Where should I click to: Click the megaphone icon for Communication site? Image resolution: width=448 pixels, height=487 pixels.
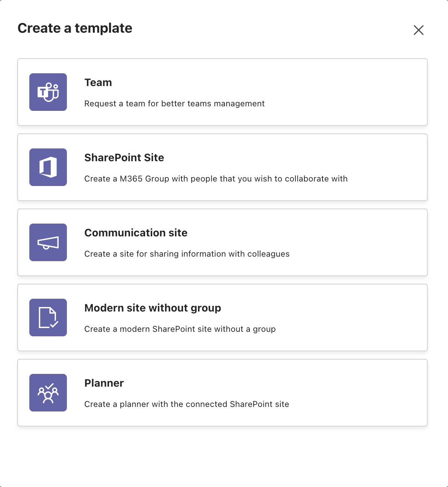coord(48,242)
